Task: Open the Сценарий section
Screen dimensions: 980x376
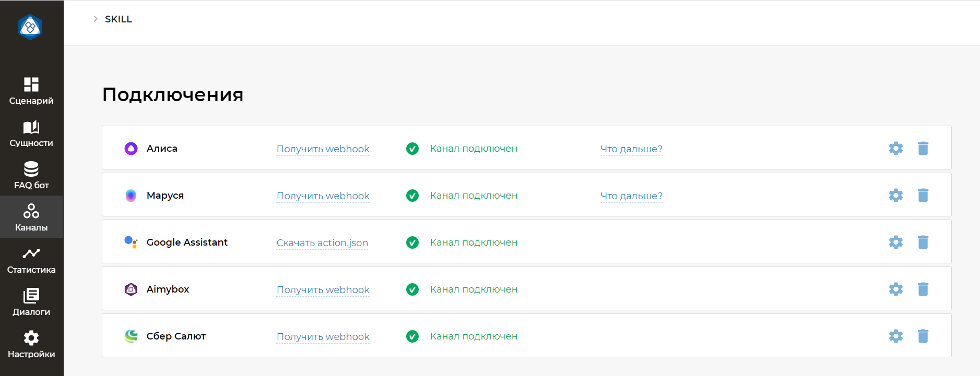Action: tap(31, 91)
